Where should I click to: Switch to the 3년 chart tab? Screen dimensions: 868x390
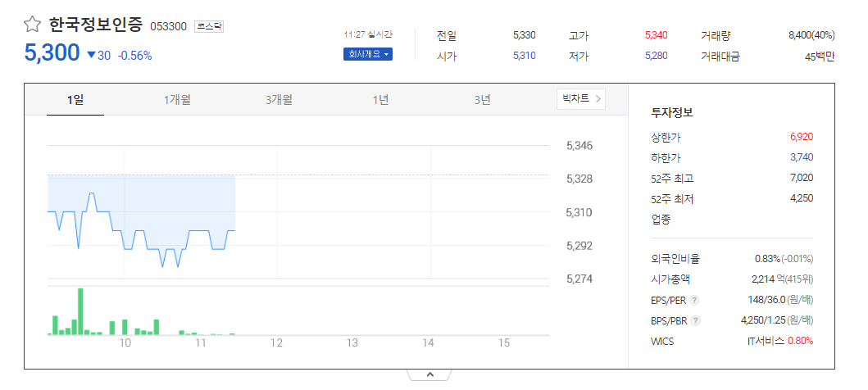click(482, 100)
